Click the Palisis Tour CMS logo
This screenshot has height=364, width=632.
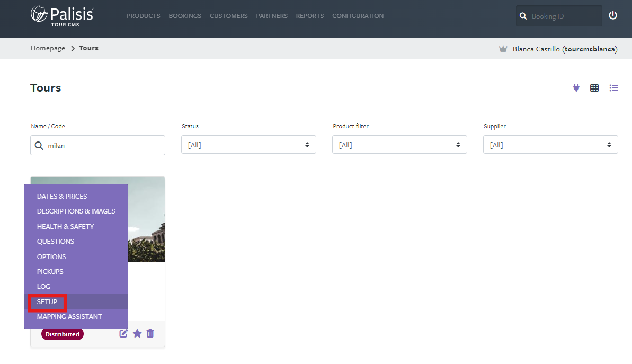[62, 16]
